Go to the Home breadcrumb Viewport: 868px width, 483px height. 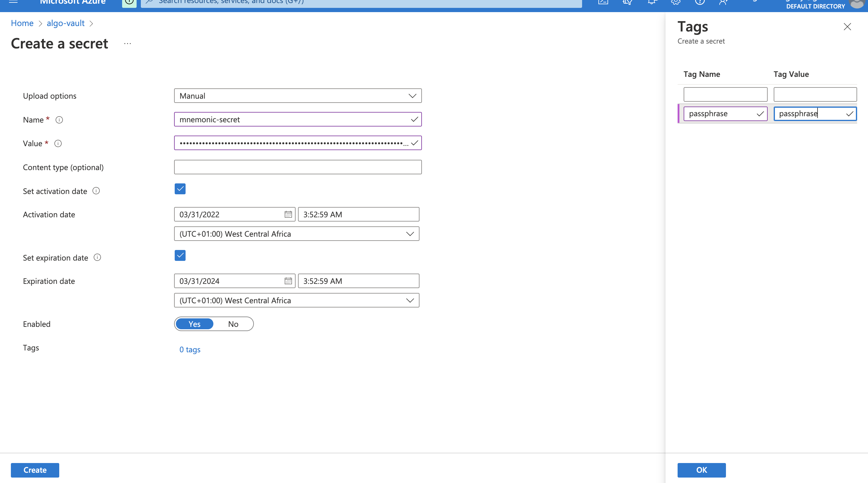[x=22, y=23]
